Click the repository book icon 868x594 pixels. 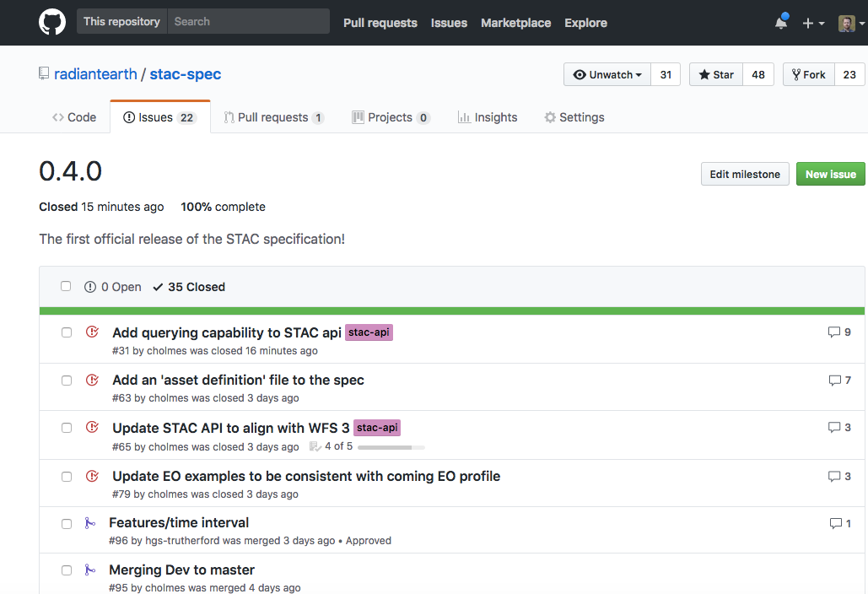(44, 73)
